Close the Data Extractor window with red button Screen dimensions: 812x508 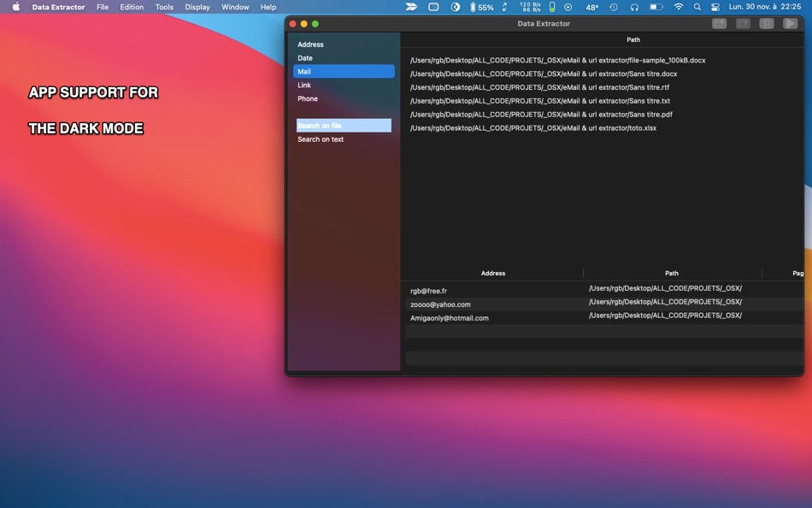pos(292,24)
